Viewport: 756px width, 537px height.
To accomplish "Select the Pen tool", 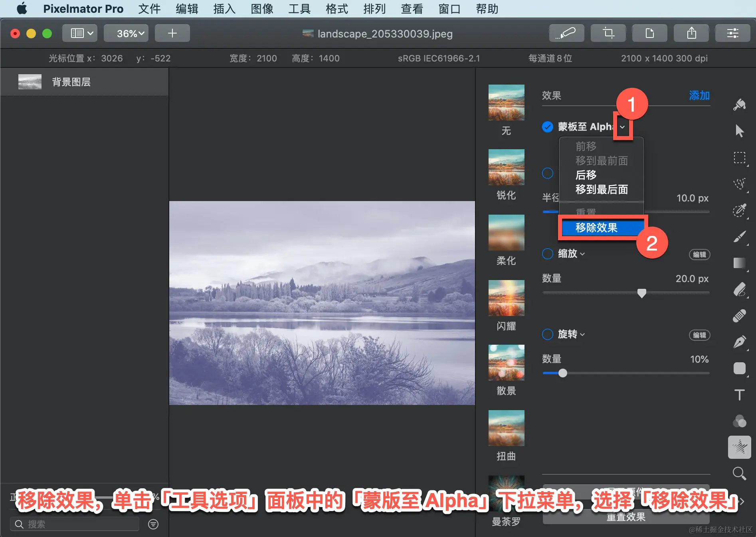I will coord(740,342).
